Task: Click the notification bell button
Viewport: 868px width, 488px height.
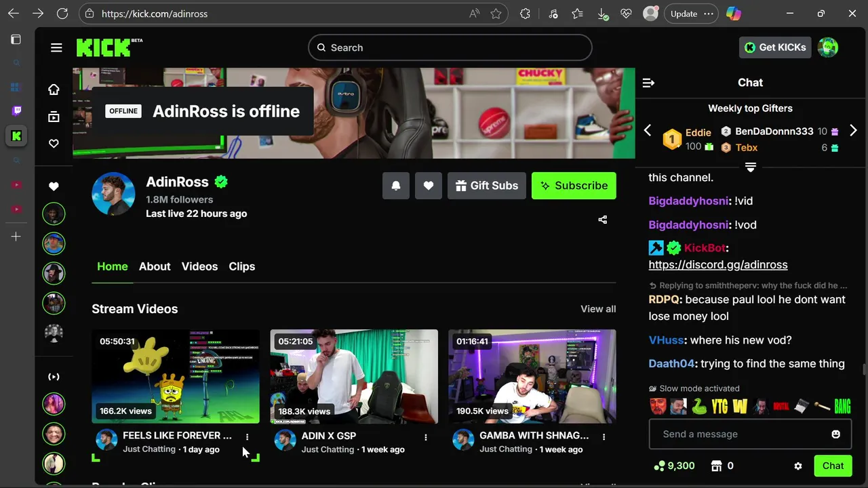Action: click(x=396, y=186)
